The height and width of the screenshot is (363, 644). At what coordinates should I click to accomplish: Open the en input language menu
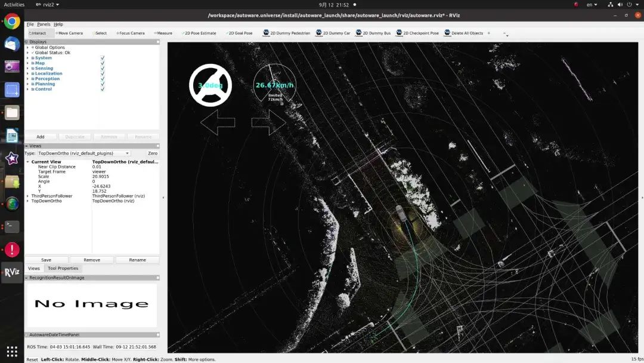click(x=592, y=5)
